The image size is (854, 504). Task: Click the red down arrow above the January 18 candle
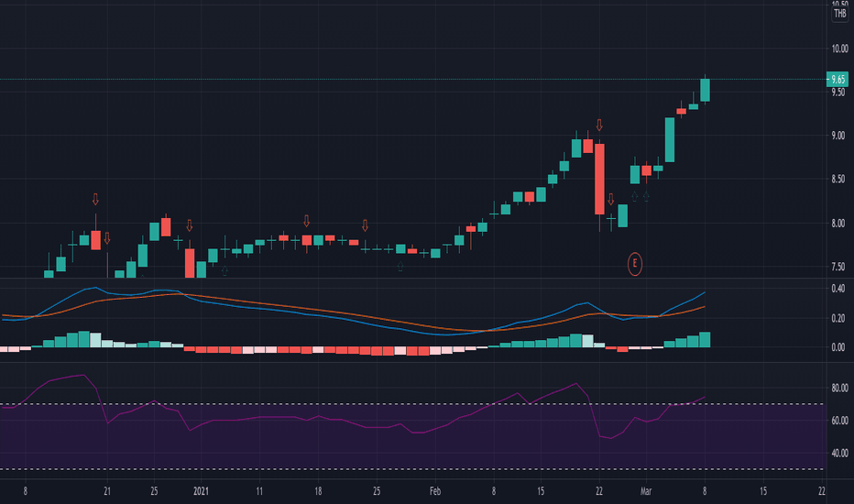pyautogui.click(x=306, y=221)
